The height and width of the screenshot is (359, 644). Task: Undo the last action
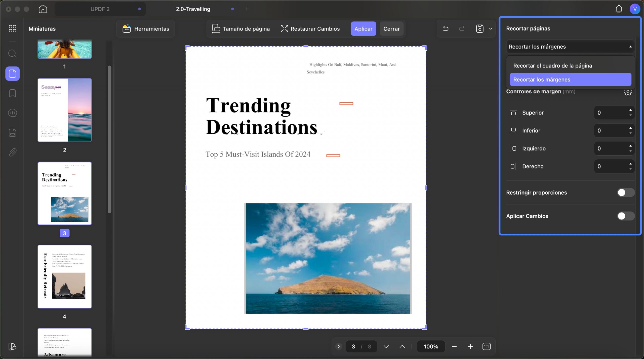[446, 29]
